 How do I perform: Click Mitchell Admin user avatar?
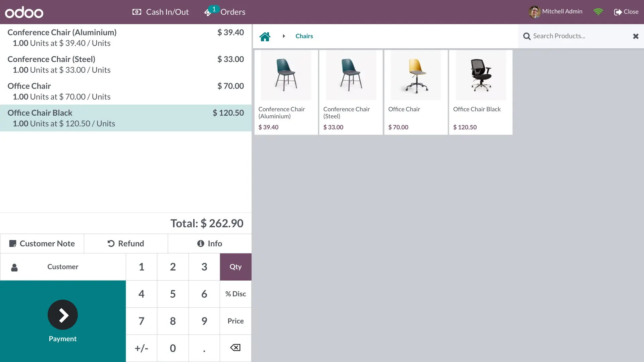click(534, 12)
